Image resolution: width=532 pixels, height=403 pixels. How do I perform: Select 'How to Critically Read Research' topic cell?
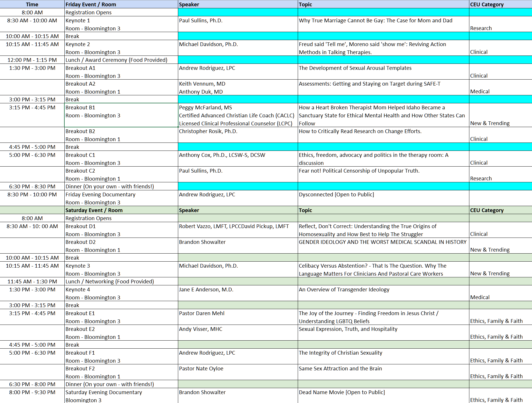coord(383,135)
